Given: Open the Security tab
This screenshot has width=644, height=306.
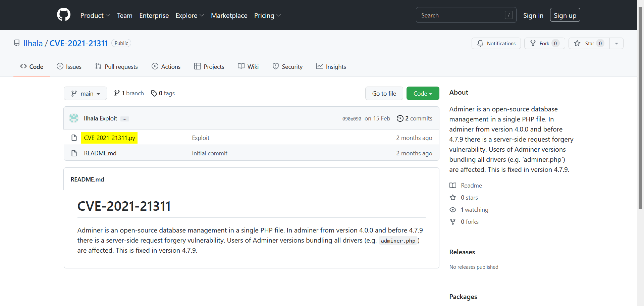Looking at the screenshot, I should click(287, 66).
